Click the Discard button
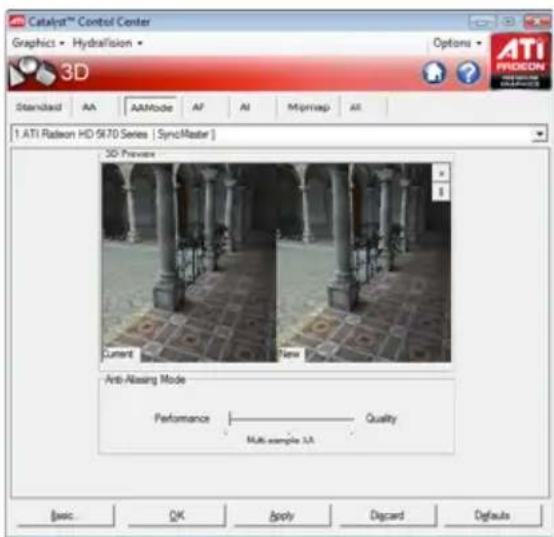This screenshot has height=537, width=554. coord(387,516)
